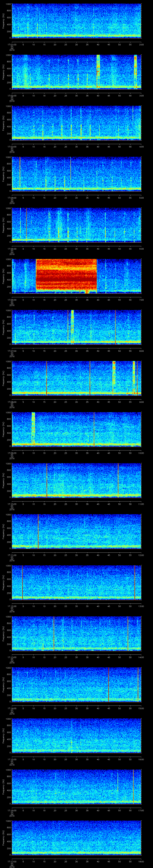
Task: Select the red line near 38s in 17:09 spectrogram
Action: pyautogui.click(x=94, y=429)
